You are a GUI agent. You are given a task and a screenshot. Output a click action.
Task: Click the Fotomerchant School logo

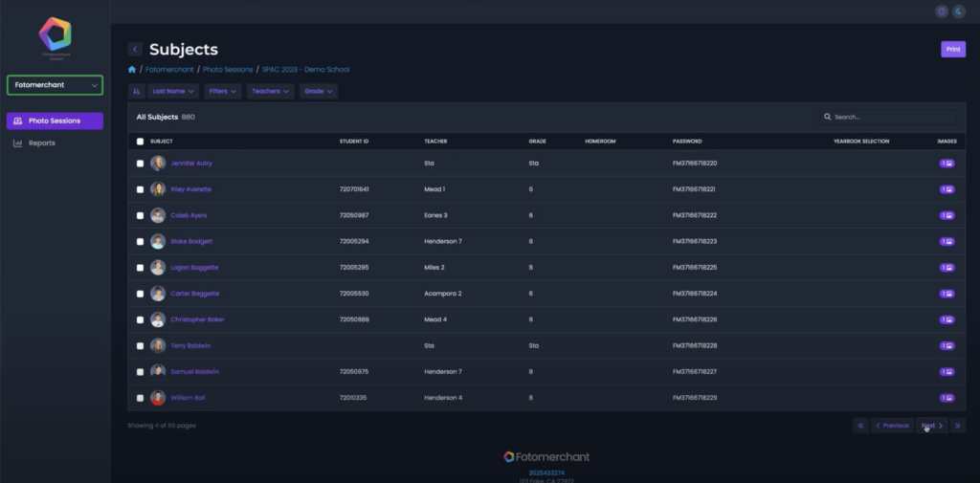pyautogui.click(x=55, y=37)
